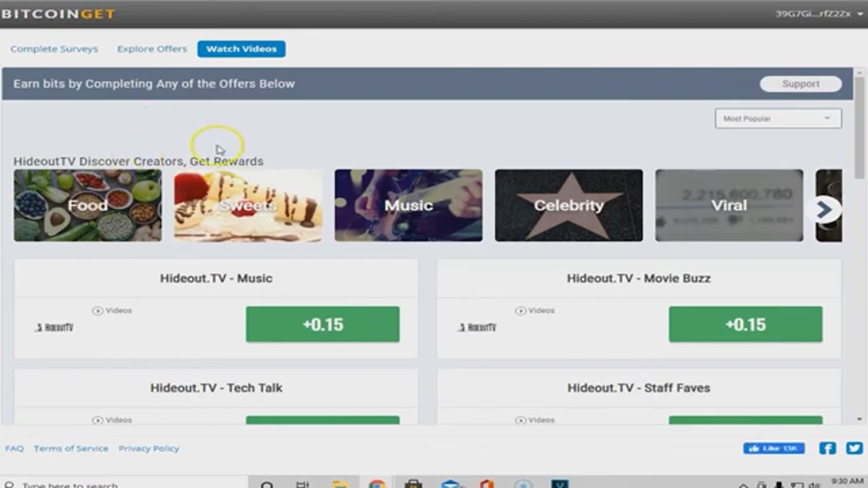The width and height of the screenshot is (868, 488).
Task: Click the Hideout.TV - Staff Faves title
Action: [x=639, y=388]
